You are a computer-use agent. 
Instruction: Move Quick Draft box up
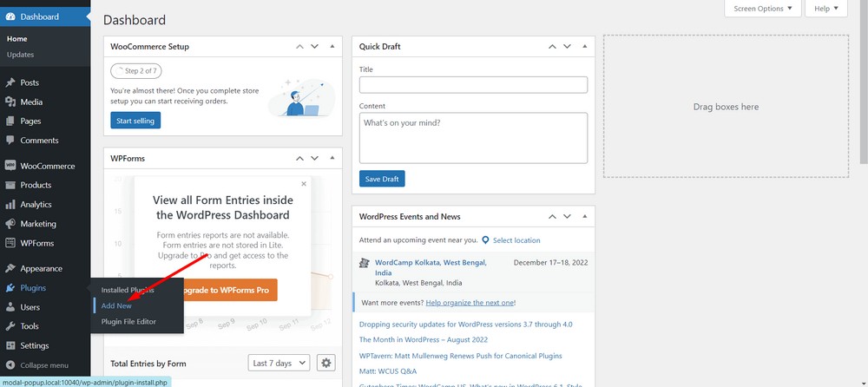pyautogui.click(x=552, y=47)
